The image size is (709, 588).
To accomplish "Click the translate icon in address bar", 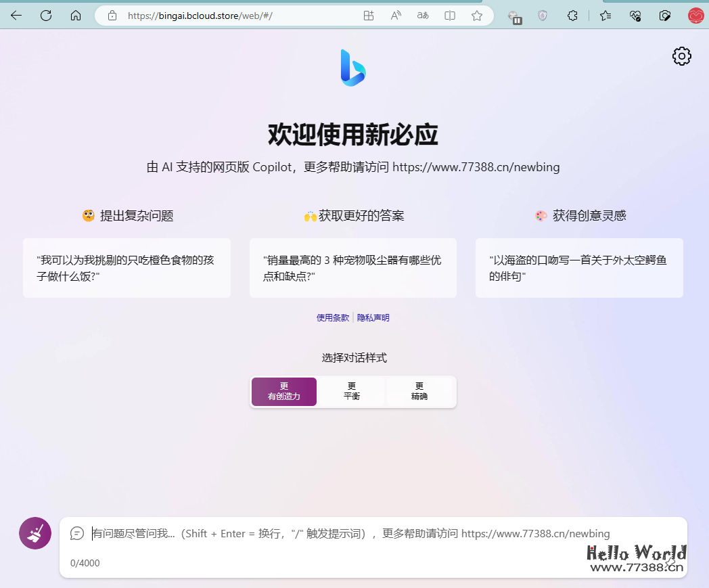I will tap(422, 16).
